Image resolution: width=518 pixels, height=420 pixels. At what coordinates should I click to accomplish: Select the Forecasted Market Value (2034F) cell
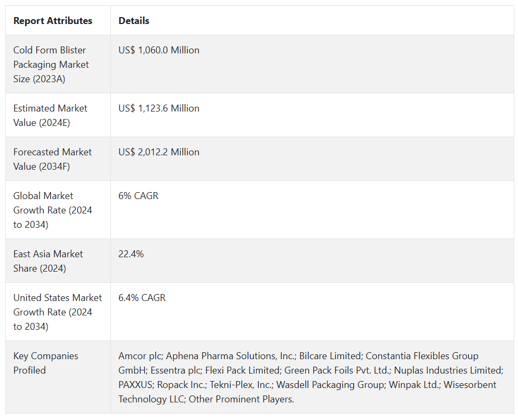(52, 159)
